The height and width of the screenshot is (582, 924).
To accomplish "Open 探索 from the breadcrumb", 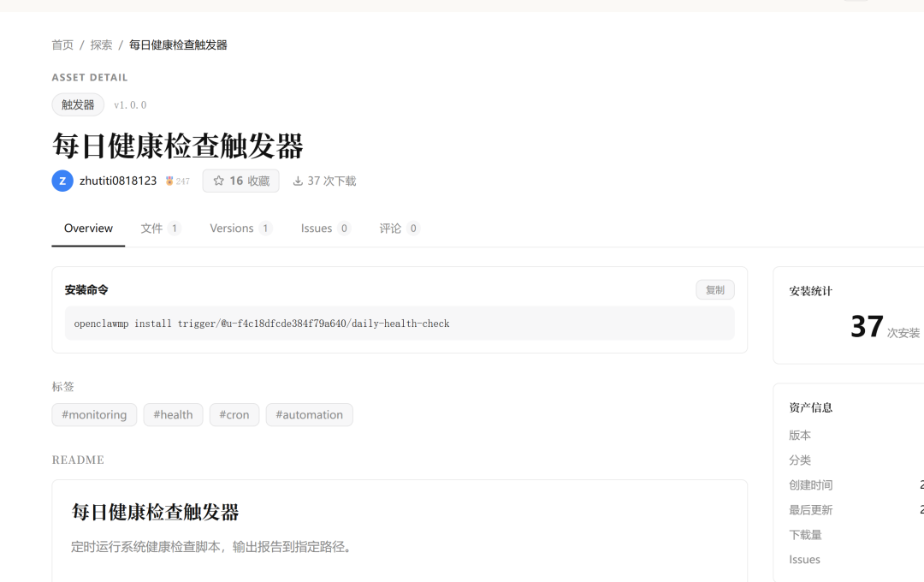I will pyautogui.click(x=101, y=45).
